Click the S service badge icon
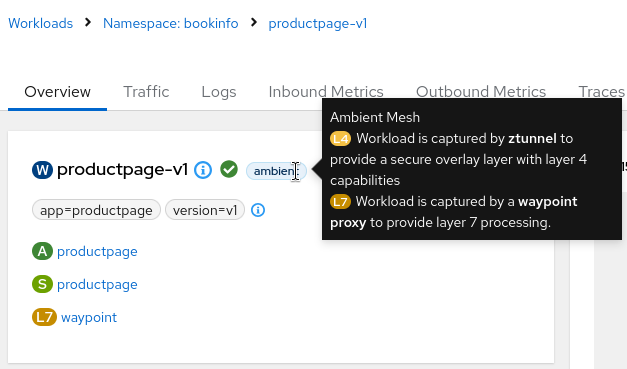The width and height of the screenshot is (627, 369). click(x=42, y=284)
